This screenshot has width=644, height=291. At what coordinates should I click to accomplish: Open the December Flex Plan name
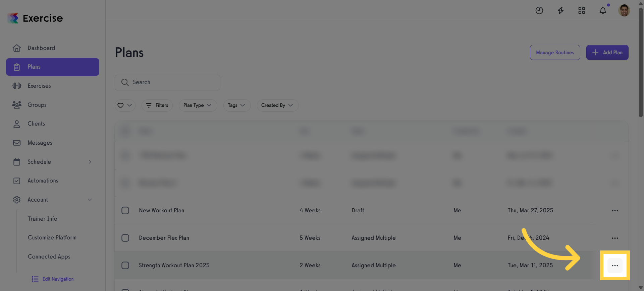click(x=164, y=238)
